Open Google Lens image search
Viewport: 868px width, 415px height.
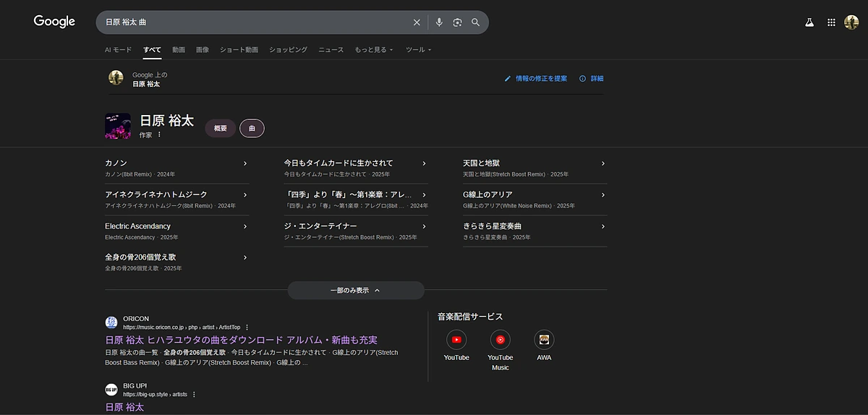pyautogui.click(x=457, y=22)
